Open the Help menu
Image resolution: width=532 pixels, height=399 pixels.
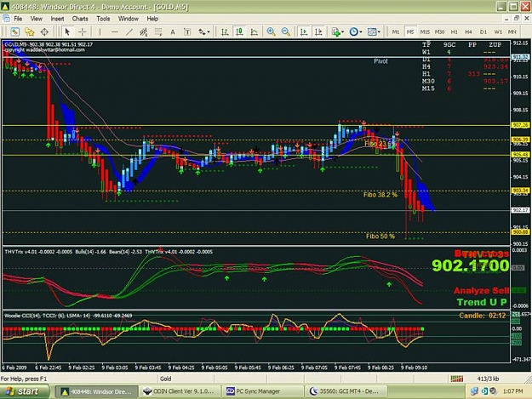click(152, 19)
